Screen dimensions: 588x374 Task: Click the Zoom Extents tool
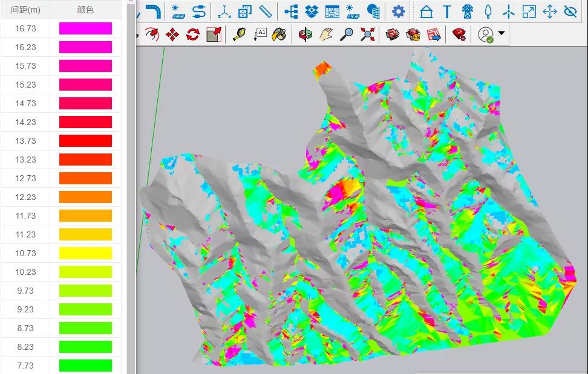367,34
